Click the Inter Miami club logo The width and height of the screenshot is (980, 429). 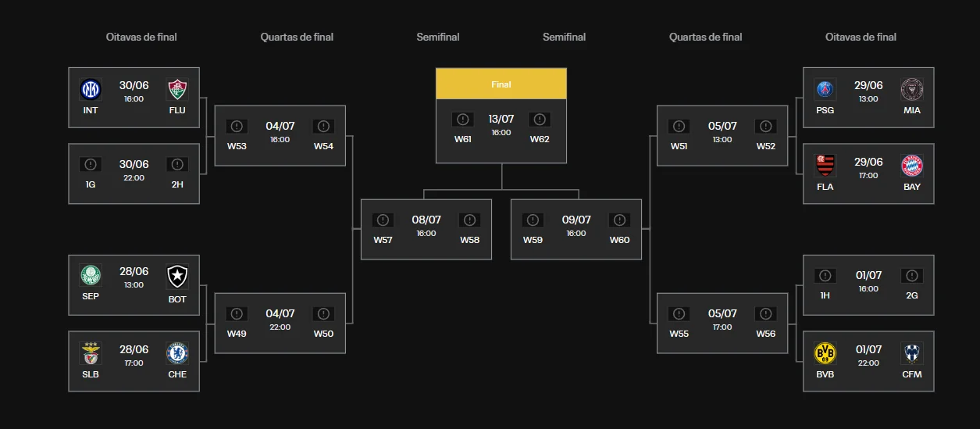[x=911, y=88]
